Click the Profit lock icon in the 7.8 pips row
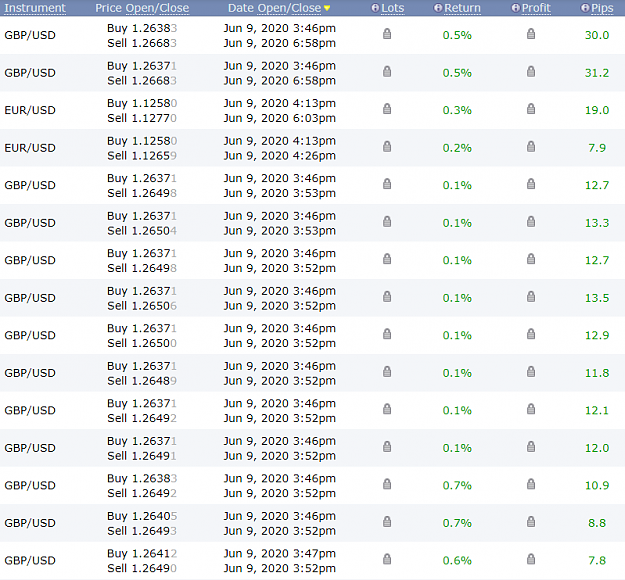 531,559
